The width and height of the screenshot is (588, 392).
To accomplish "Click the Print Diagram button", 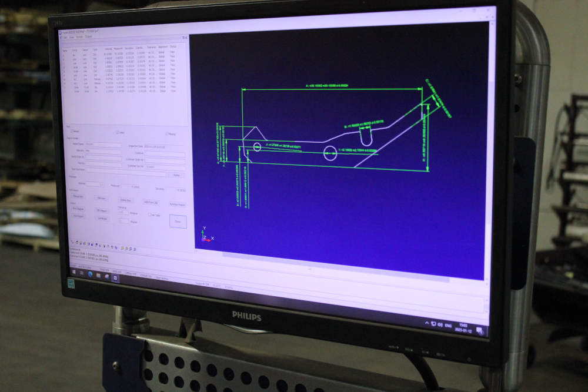I will tap(78, 209).
